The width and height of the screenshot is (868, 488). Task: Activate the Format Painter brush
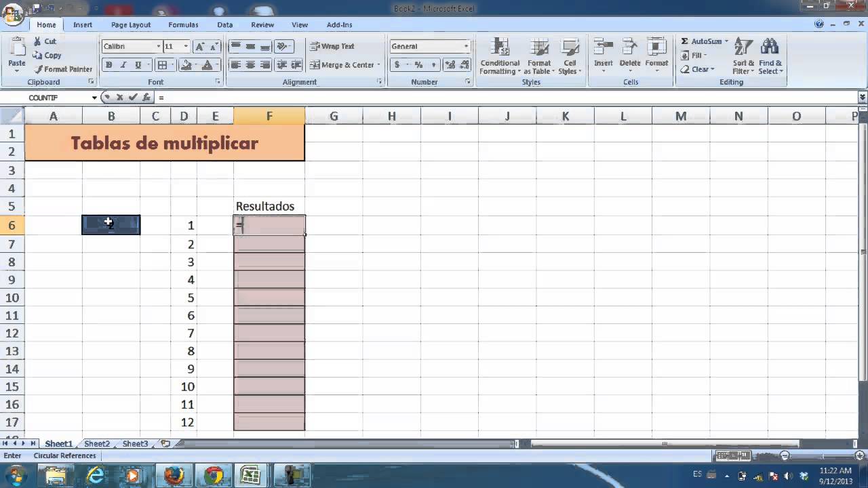(x=39, y=69)
